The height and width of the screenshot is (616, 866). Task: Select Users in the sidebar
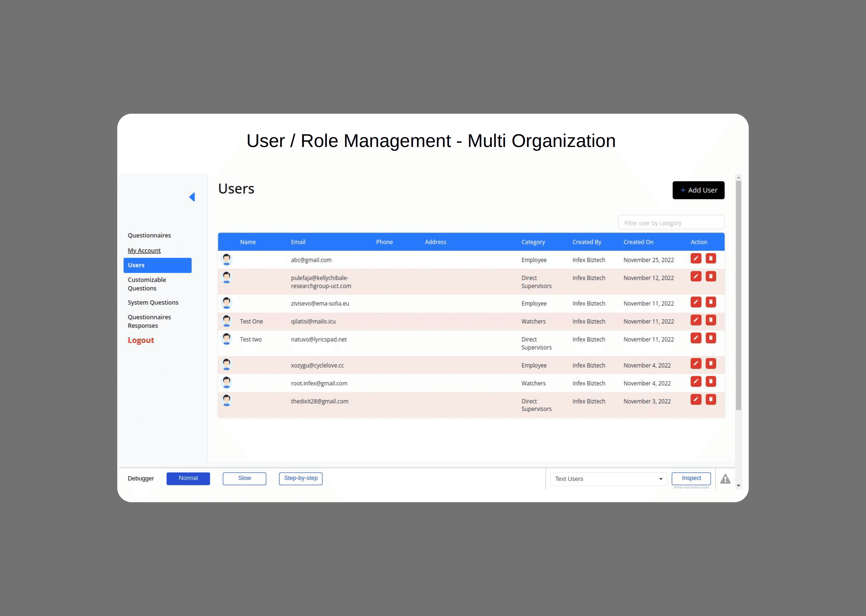point(157,265)
